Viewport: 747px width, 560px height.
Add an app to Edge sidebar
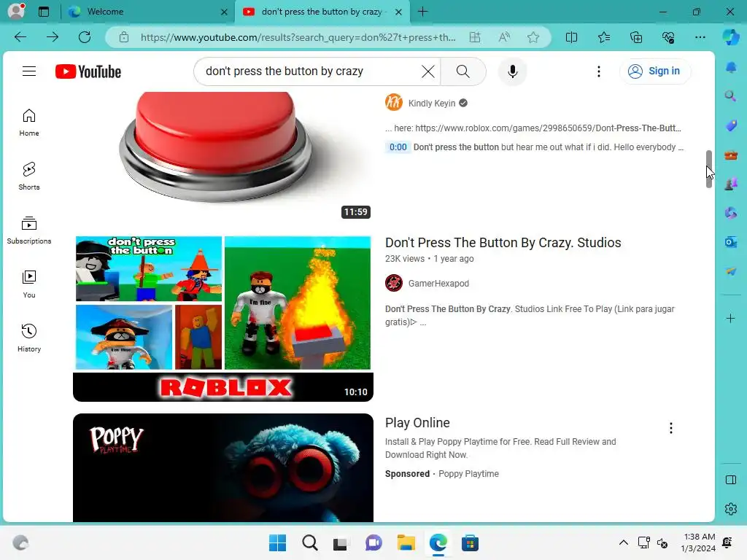pyautogui.click(x=731, y=318)
